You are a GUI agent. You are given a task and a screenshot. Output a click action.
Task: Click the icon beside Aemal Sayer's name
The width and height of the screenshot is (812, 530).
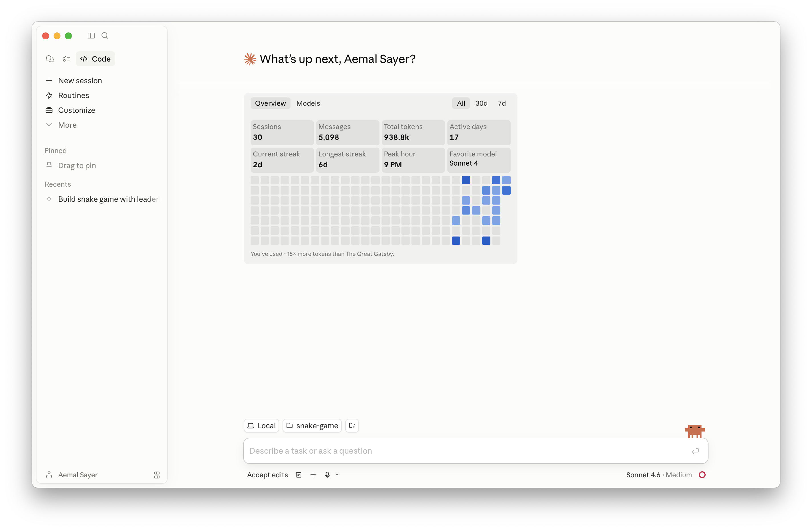[x=157, y=475]
